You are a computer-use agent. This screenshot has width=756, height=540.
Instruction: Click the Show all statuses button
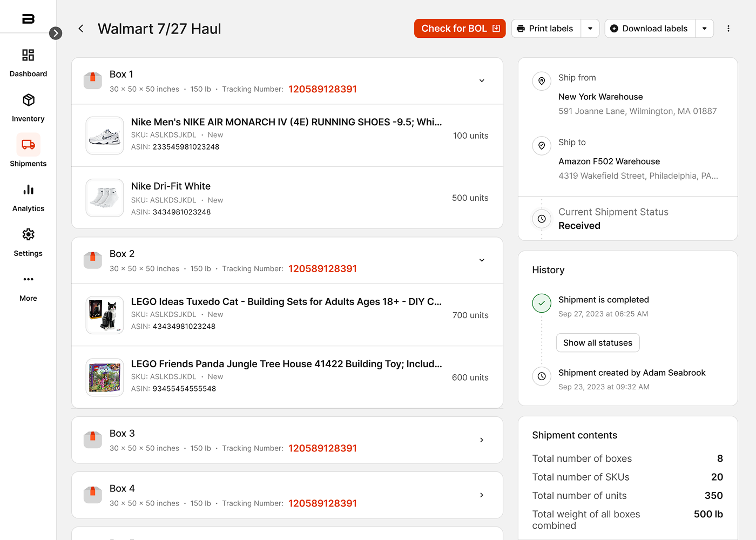click(x=598, y=343)
